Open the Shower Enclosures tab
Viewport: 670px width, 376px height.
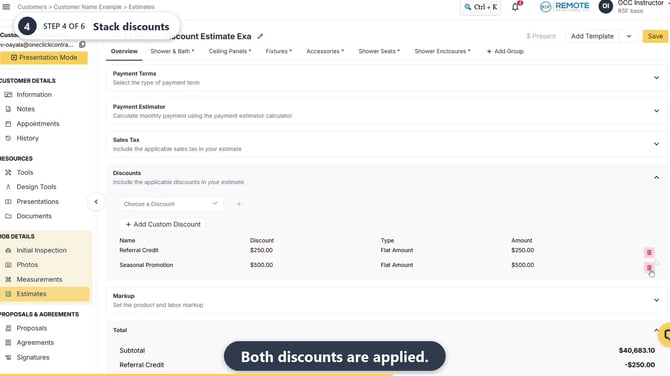click(442, 51)
